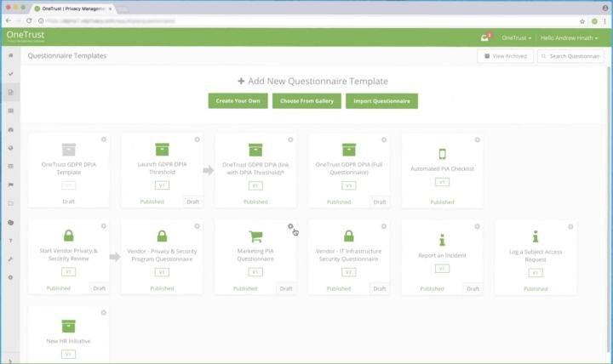Switch to Draft tab on Launch GDPR DPIA Threshold card
Image resolution: width=613 pixels, height=364 pixels.
click(192, 202)
